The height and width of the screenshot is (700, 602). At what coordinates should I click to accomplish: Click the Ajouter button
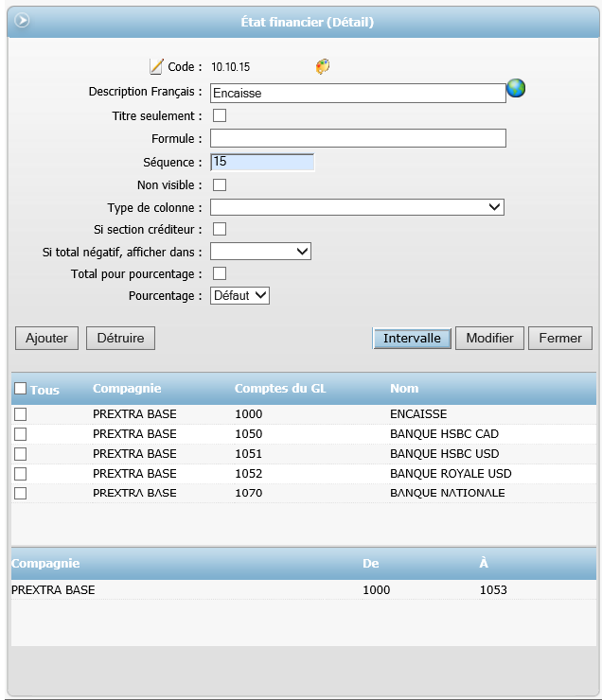(x=46, y=338)
